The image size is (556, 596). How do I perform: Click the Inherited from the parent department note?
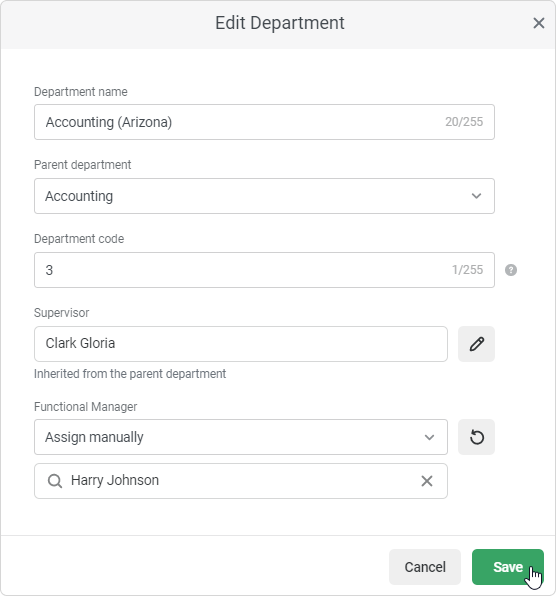coord(130,374)
